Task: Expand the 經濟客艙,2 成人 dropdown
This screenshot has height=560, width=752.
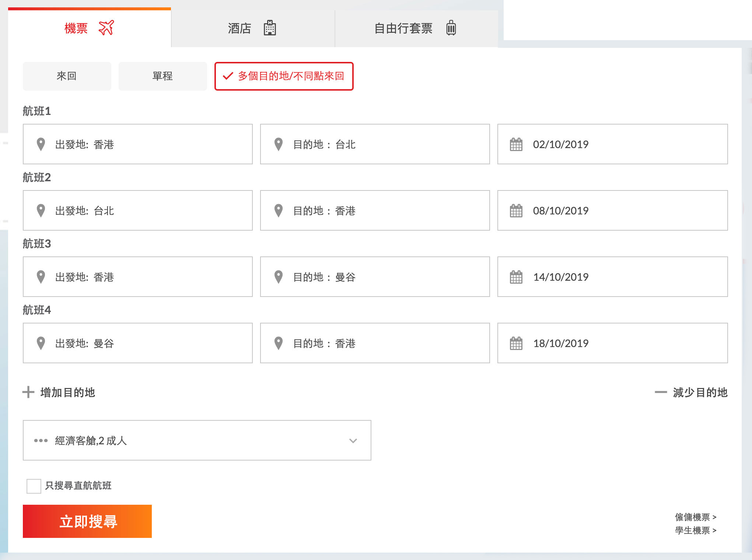Action: point(197,441)
